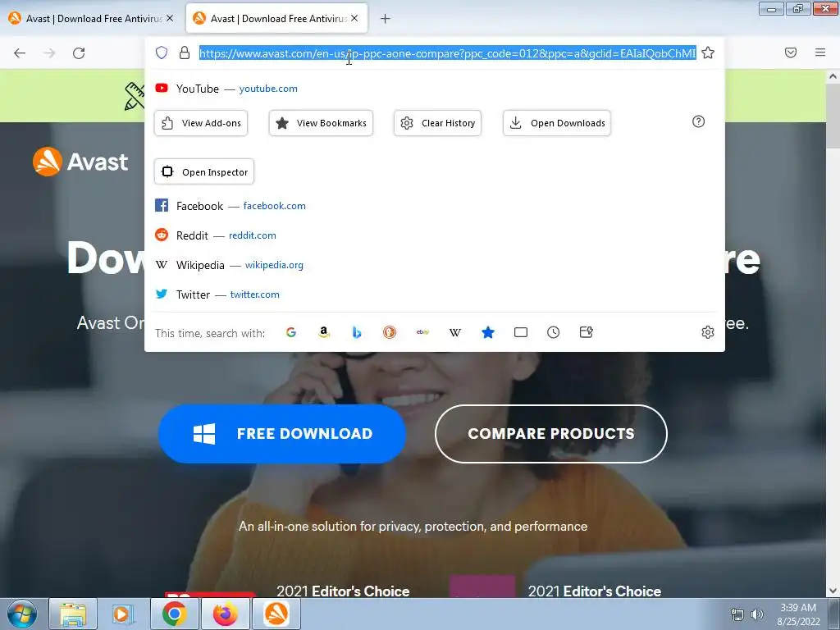Choose YouTube suggestion in dropdown
840x630 pixels.
pos(435,89)
